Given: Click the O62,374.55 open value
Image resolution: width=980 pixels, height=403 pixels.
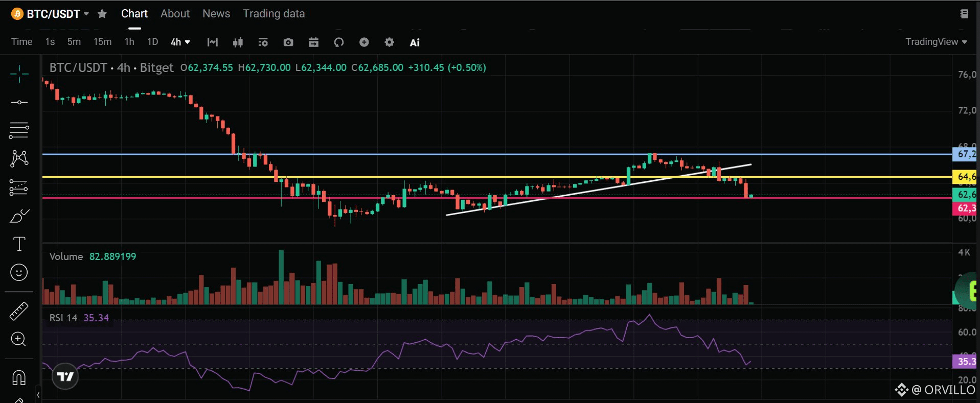Looking at the screenshot, I should [207, 67].
